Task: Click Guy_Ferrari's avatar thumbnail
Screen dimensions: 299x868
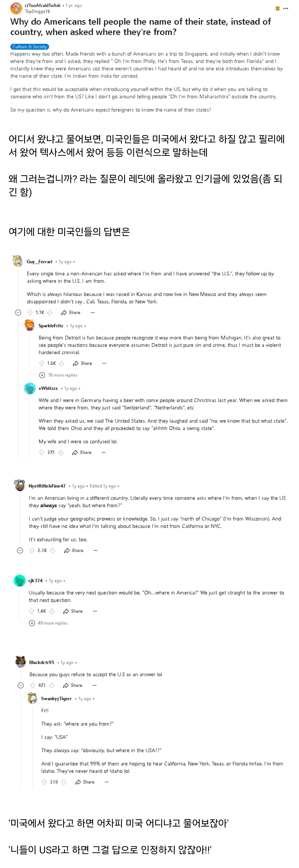Action: tap(17, 261)
